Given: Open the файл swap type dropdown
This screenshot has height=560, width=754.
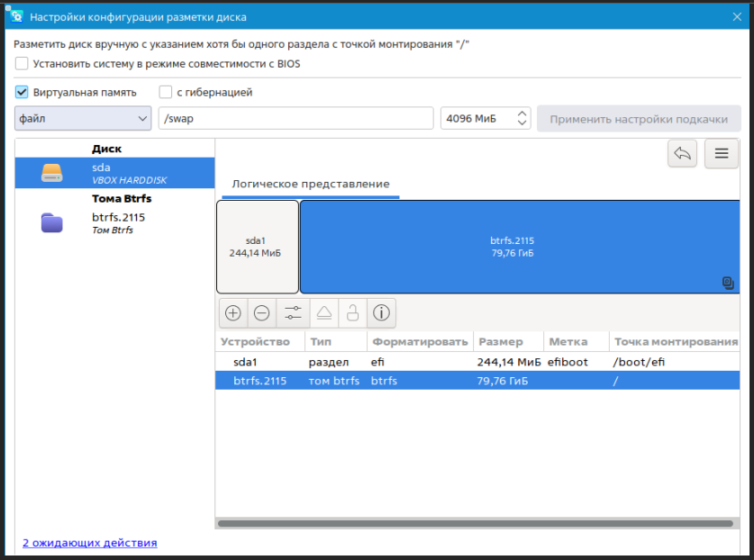Looking at the screenshot, I should tap(83, 119).
